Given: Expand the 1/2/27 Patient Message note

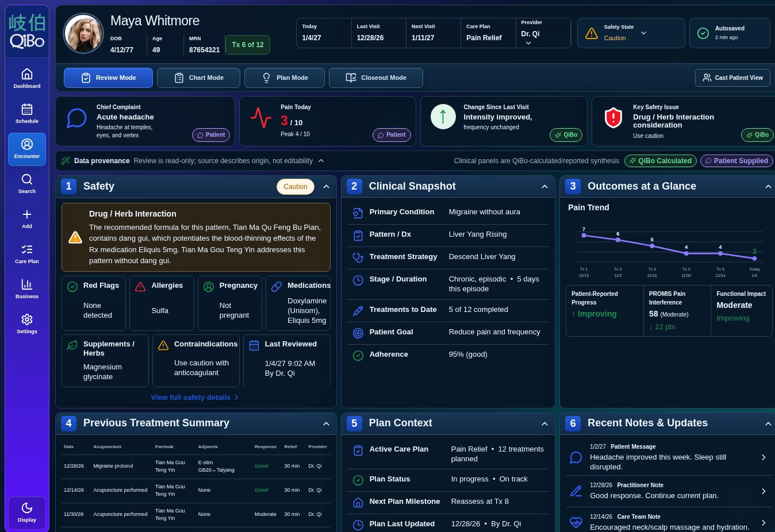Looking at the screenshot, I should point(764,457).
